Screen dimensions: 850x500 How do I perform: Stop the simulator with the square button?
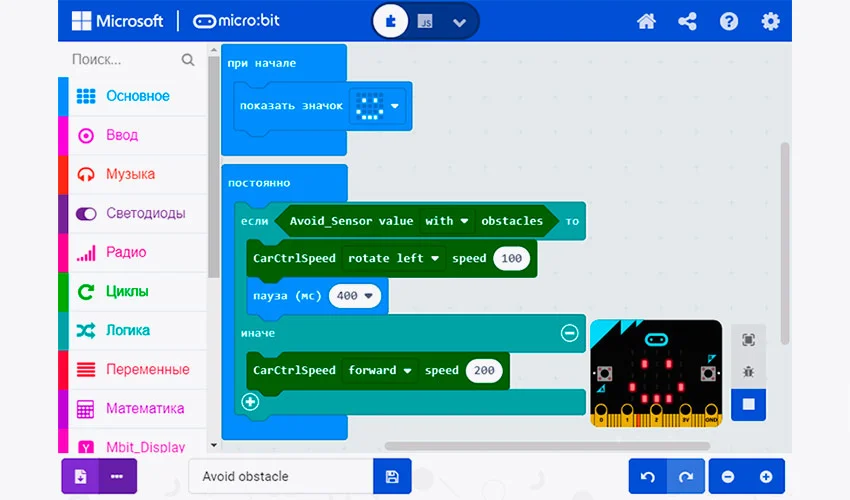coord(748,404)
